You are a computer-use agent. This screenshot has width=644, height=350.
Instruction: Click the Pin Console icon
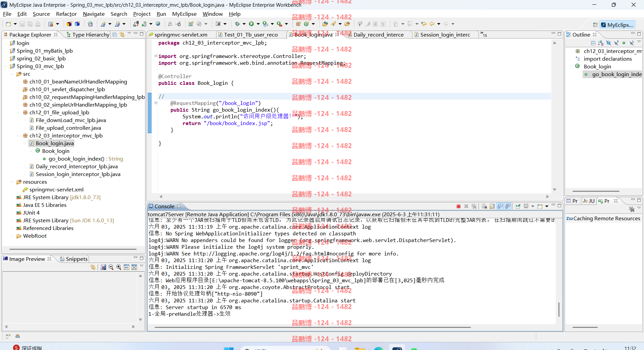click(518, 206)
